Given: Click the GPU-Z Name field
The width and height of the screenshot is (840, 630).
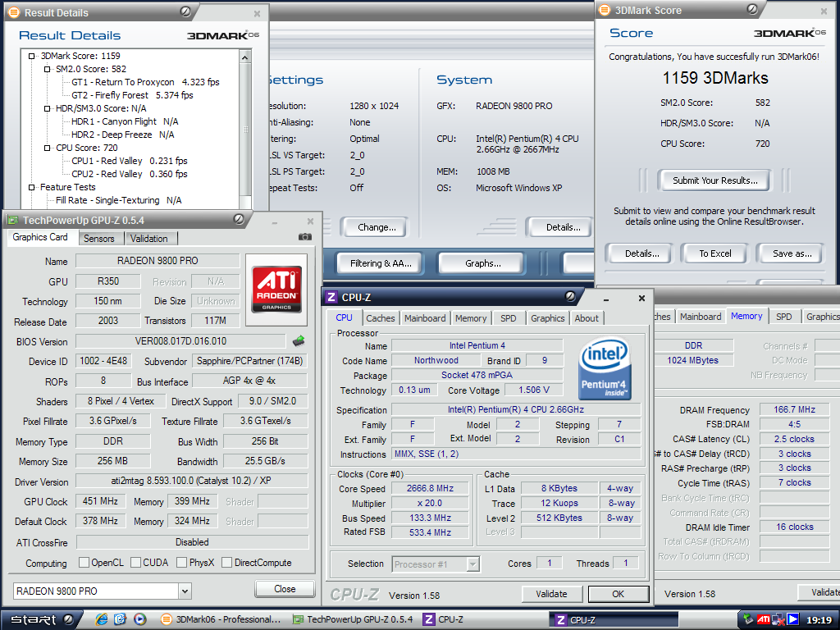Looking at the screenshot, I should click(157, 260).
